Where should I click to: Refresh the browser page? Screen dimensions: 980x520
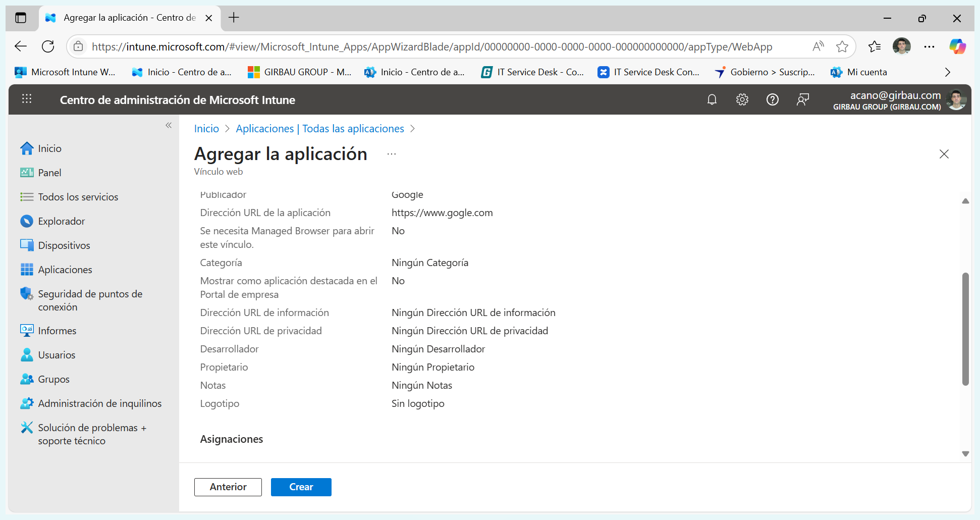point(48,46)
